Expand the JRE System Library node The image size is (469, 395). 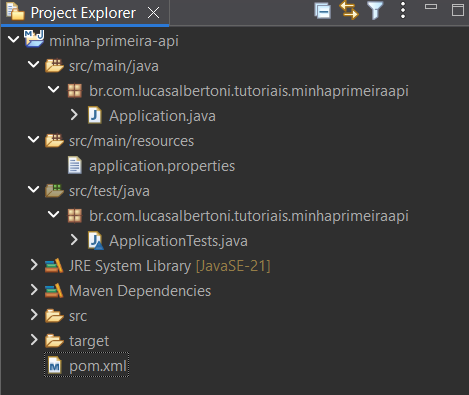[34, 265]
